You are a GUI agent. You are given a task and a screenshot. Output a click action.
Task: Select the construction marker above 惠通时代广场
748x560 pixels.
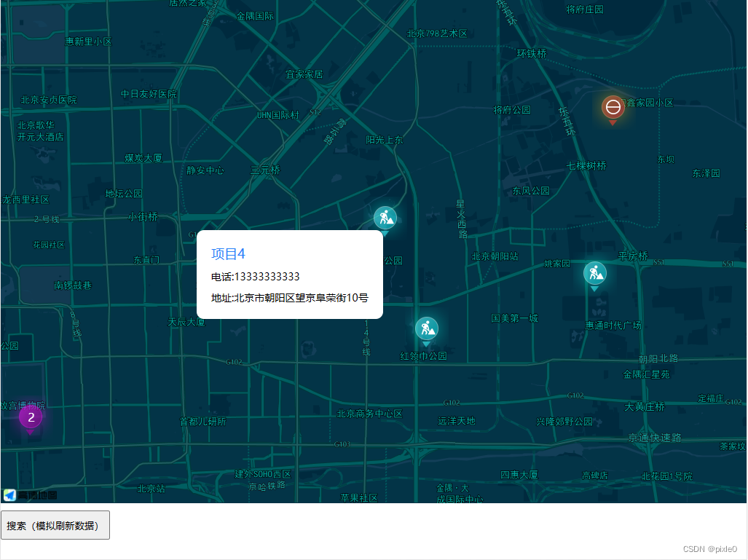[x=594, y=275]
